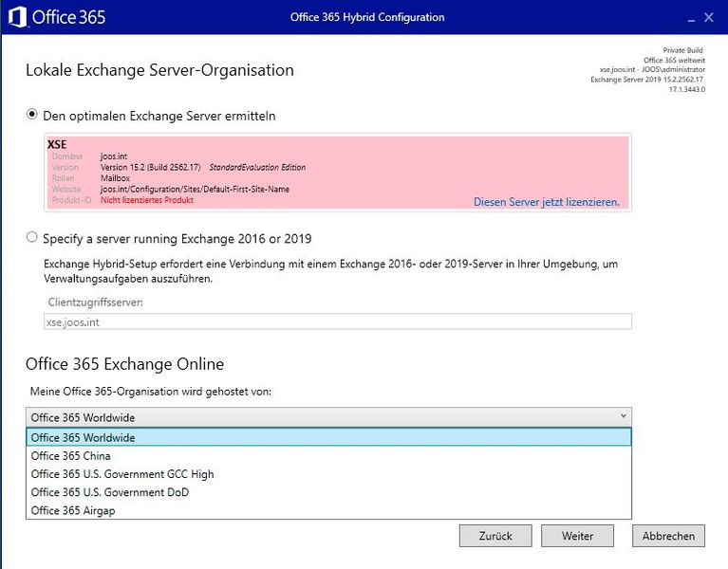This screenshot has width=728, height=569.
Task: Click 'Lokale Exchange Server-Organisation' heading
Action: [x=159, y=70]
